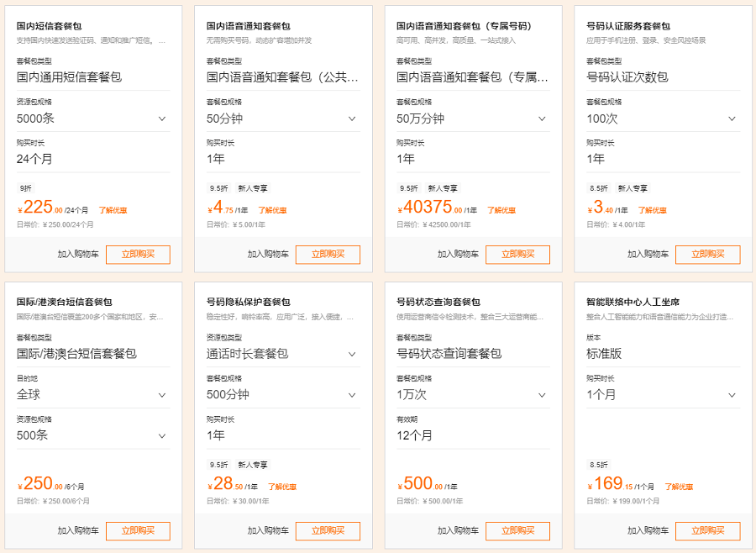Click the ¥225.00 price

pyautogui.click(x=40, y=208)
